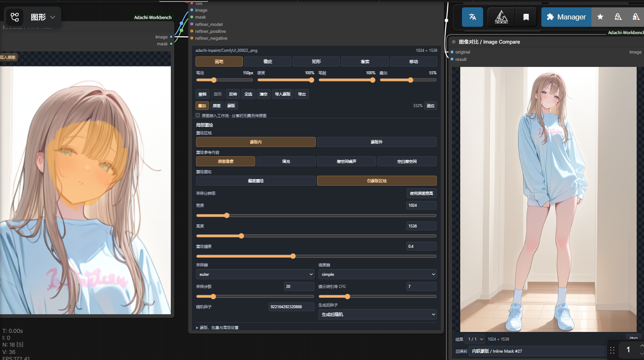
Task: Click the 全选 select-all button
Action: coord(248,94)
